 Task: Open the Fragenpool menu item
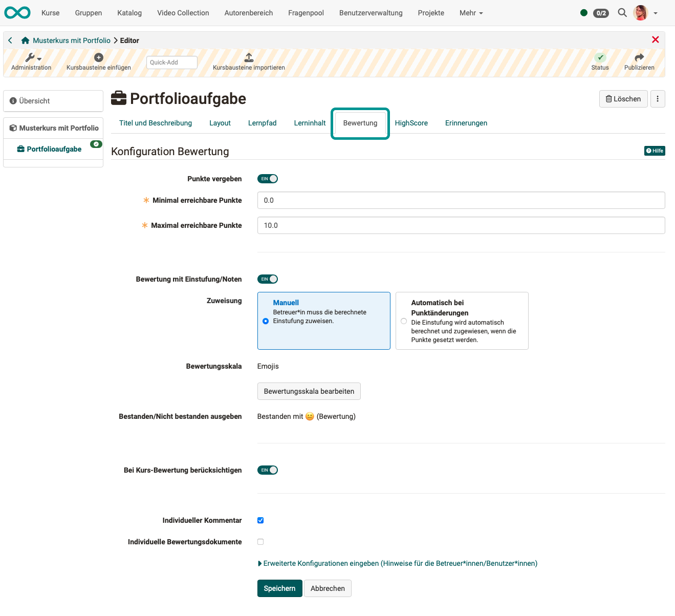click(306, 13)
